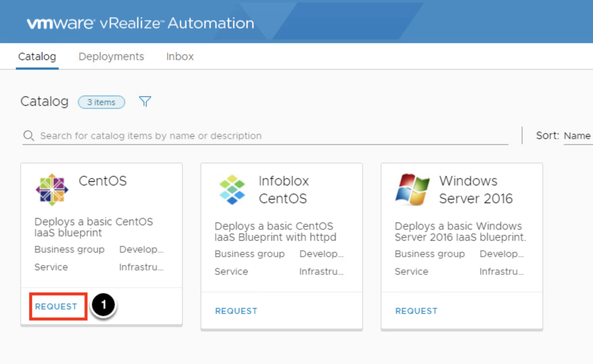Click the Sort label

click(548, 136)
